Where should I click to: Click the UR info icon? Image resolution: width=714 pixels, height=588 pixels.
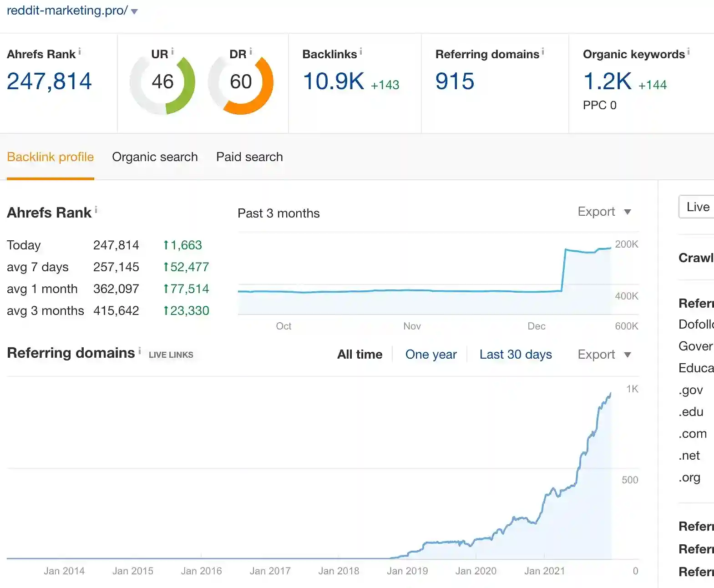[172, 51]
